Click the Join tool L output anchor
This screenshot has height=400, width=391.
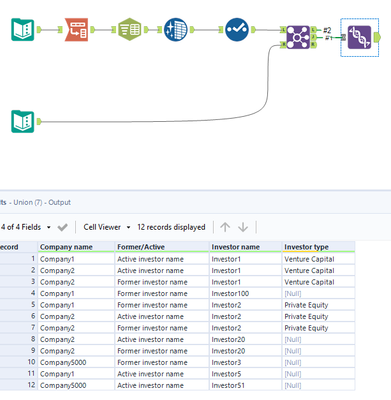tap(313, 30)
